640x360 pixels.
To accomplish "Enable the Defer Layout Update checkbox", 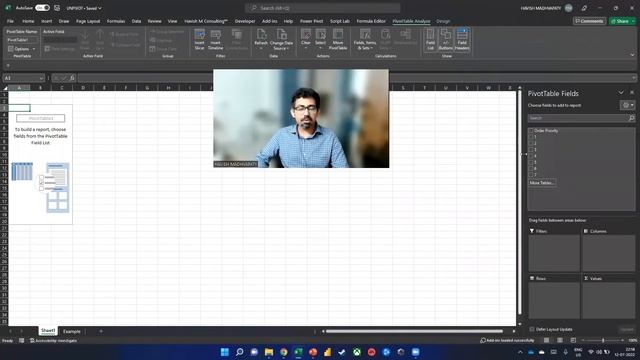I will pos(531,329).
